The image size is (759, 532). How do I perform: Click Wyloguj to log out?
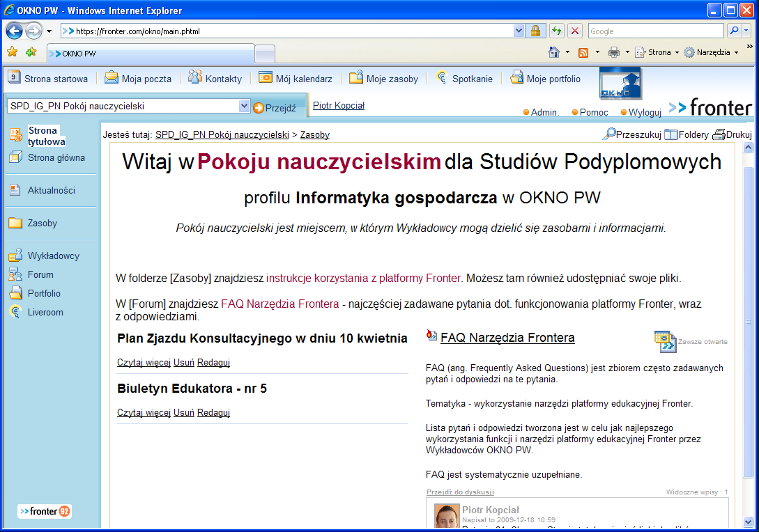click(x=641, y=112)
